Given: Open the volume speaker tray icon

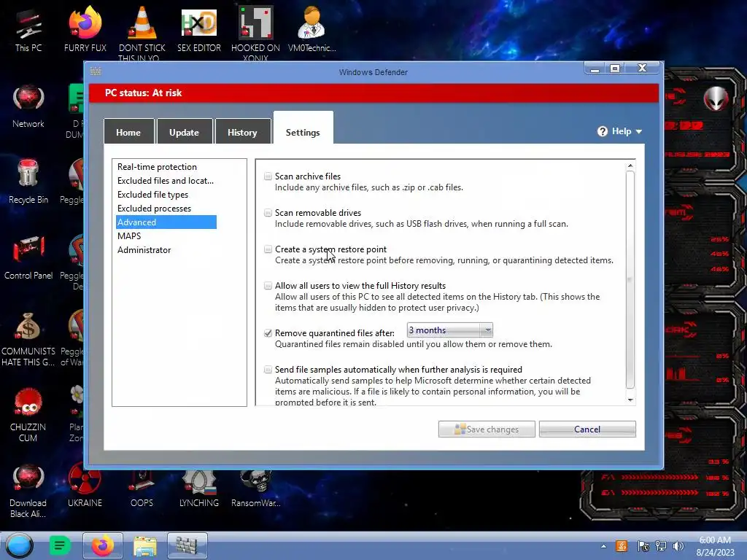Looking at the screenshot, I should 678,546.
